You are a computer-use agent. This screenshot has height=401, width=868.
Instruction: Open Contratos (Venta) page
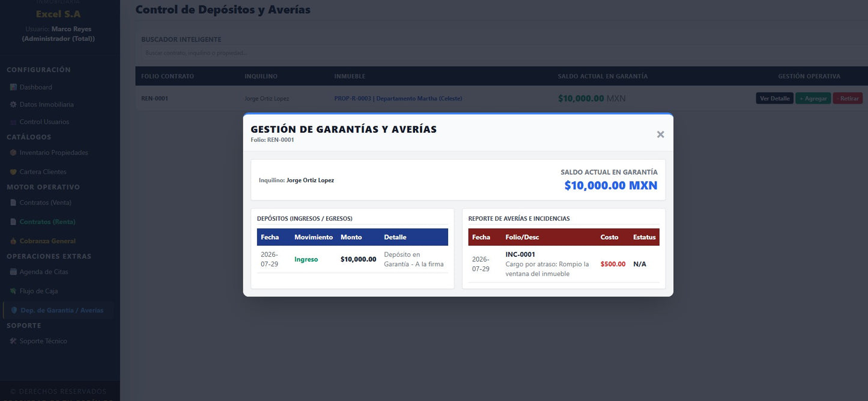tap(45, 203)
